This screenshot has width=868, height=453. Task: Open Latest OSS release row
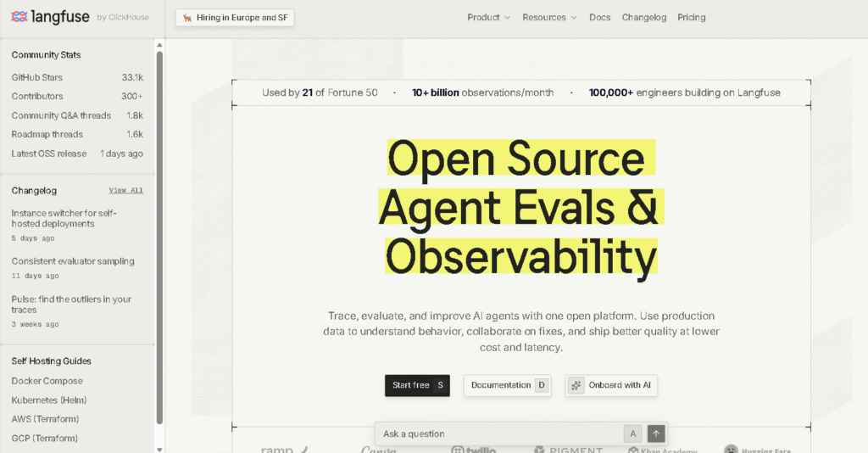tap(77, 154)
